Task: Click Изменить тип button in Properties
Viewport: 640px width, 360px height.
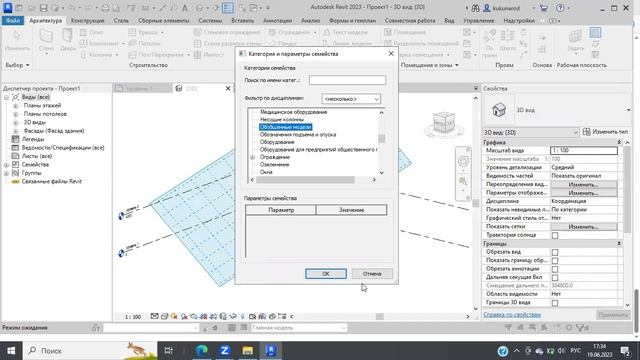Action: coord(606,132)
